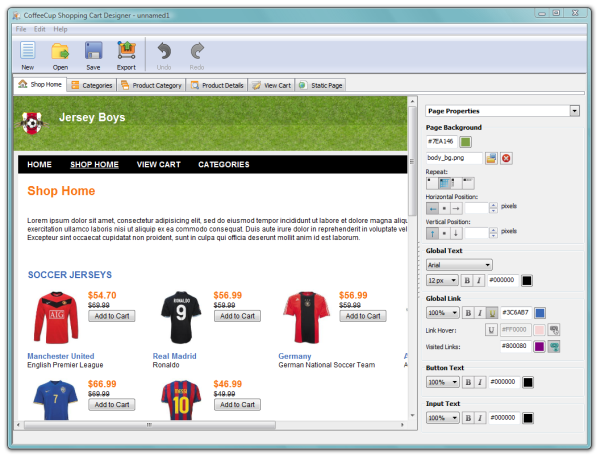
Task: Open a project with the Open icon
Action: [x=60, y=51]
